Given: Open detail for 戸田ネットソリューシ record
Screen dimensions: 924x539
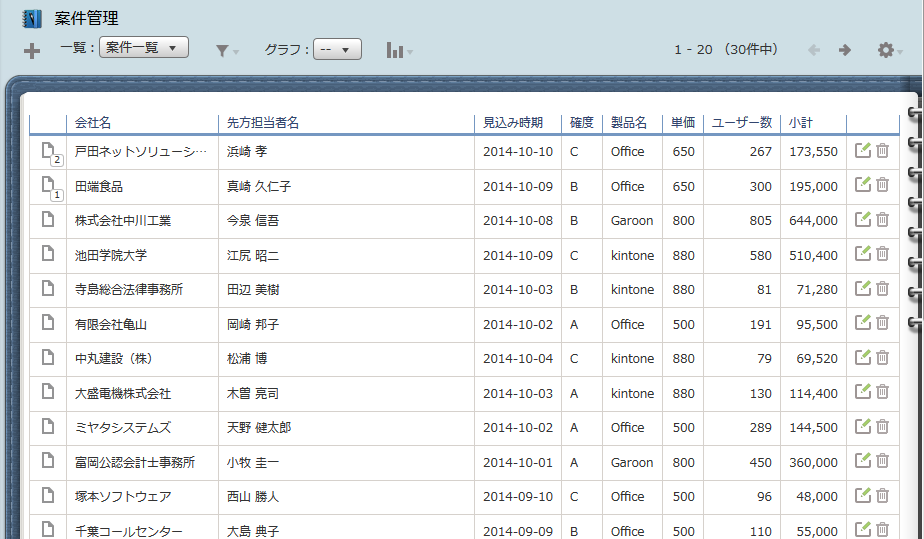Looking at the screenshot, I should click(x=48, y=151).
